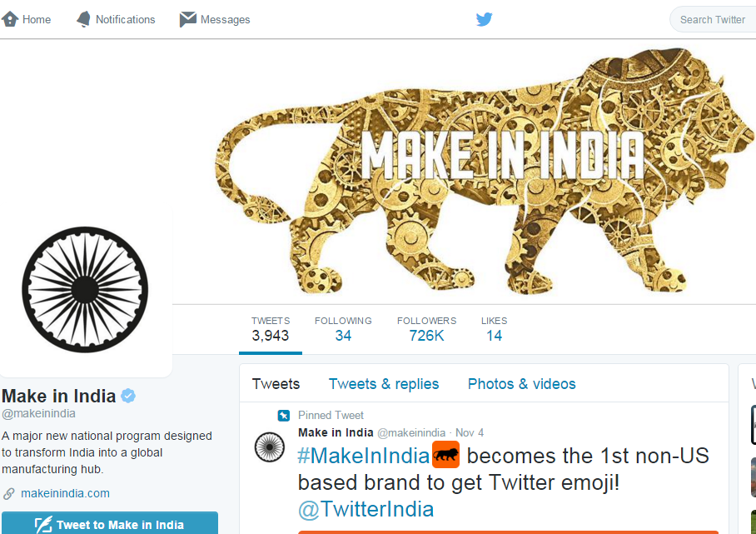
Task: Click the lion emoji in the pinned tweet
Action: pos(445,454)
